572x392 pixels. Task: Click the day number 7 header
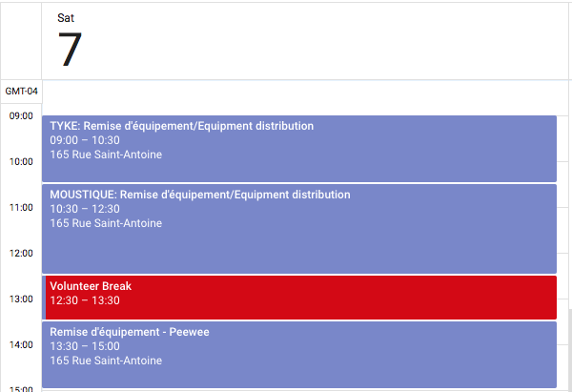tap(70, 50)
